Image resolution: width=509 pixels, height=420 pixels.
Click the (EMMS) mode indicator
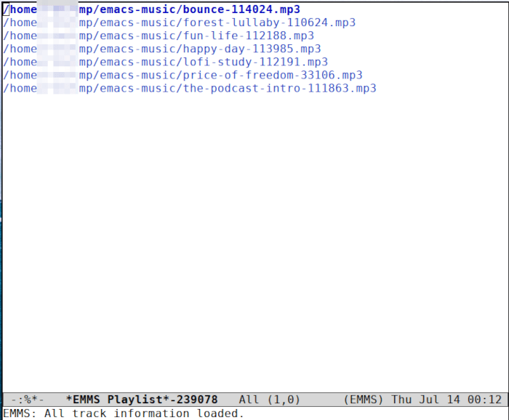tap(364, 400)
